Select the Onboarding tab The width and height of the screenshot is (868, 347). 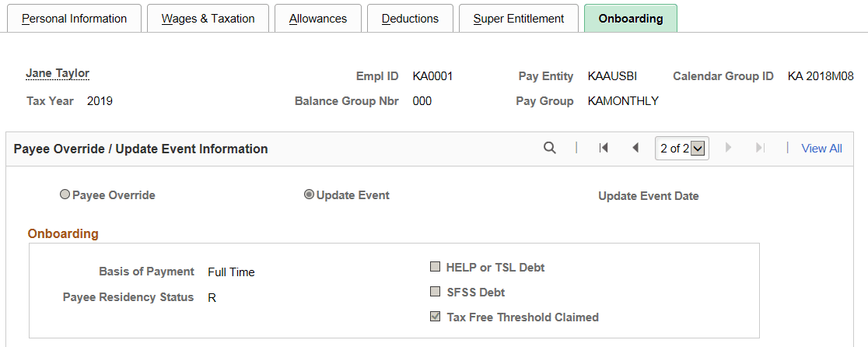pyautogui.click(x=631, y=18)
